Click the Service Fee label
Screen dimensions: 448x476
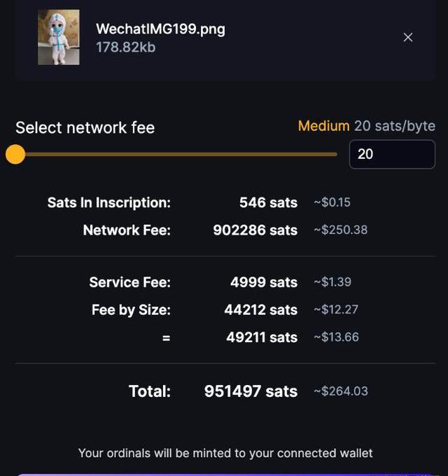point(129,282)
